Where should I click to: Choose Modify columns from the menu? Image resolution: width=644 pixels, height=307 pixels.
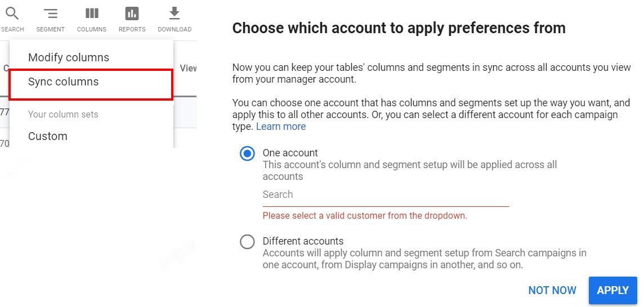tap(69, 57)
